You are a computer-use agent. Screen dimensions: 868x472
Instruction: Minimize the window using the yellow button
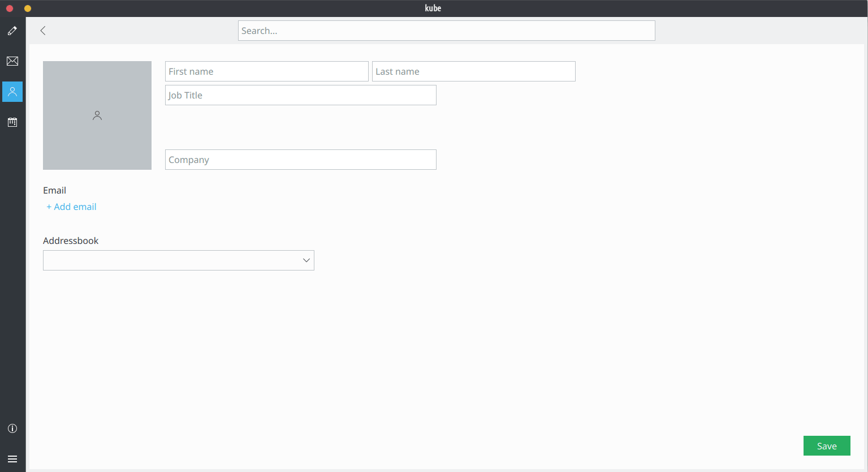(x=28, y=8)
